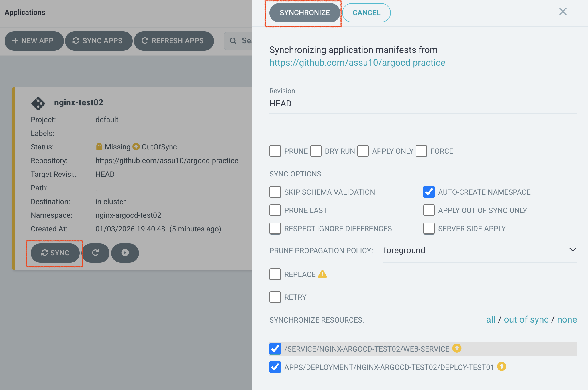Click the git application icon beside nginx-test02
588x390 pixels.
(x=38, y=103)
